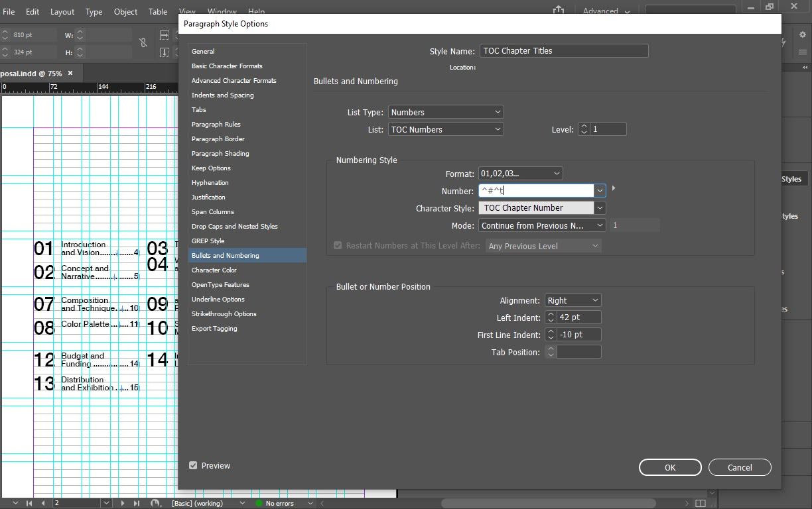The height and width of the screenshot is (509, 812).
Task: Open the Table menu
Action: tap(157, 11)
